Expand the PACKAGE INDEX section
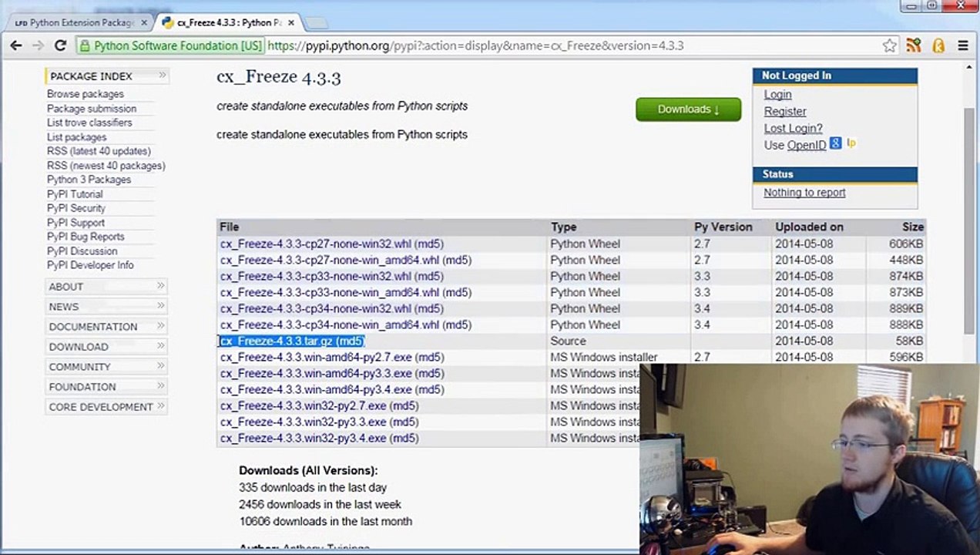Screen dimensions: 980x555 coord(107,76)
